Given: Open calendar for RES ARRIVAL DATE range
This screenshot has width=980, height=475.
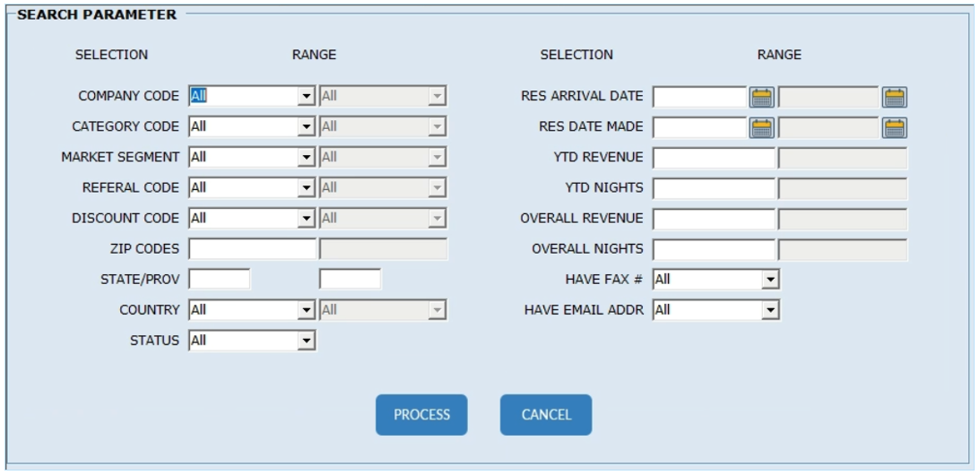Looking at the screenshot, I should click(894, 97).
